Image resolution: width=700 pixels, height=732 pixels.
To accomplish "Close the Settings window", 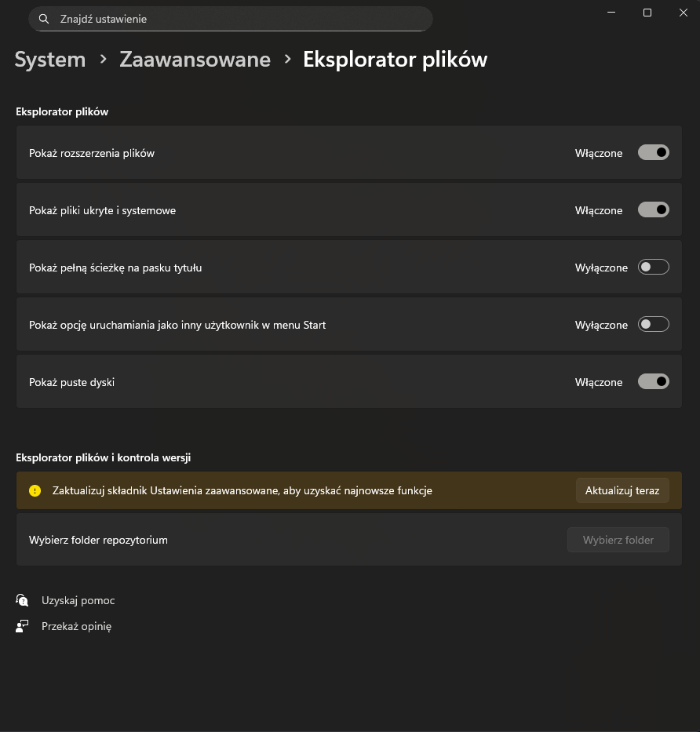I will point(684,13).
